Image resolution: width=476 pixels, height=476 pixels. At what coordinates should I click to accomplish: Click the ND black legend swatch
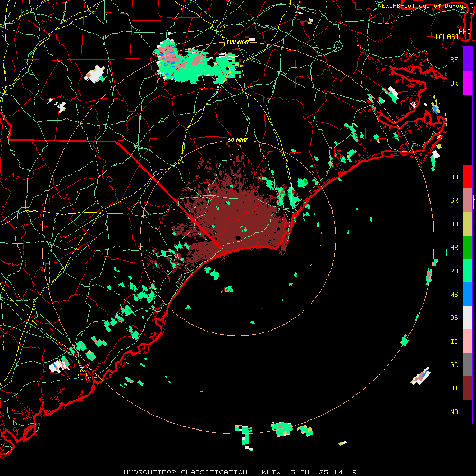tap(467, 411)
